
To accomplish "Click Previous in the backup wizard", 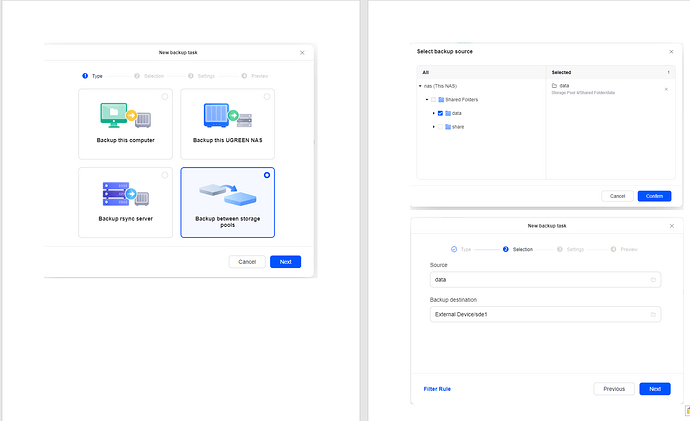I will (614, 388).
